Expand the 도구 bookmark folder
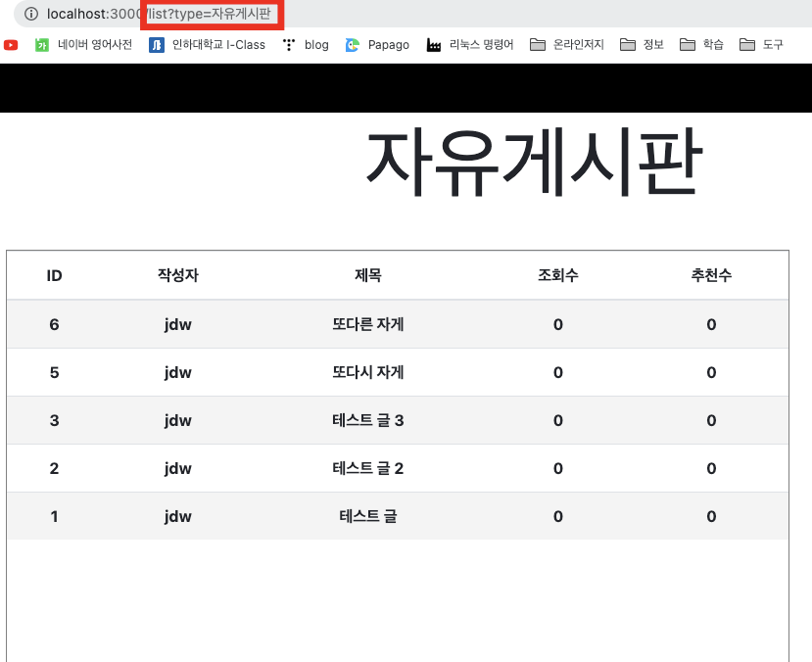The width and height of the screenshot is (812, 662). (x=761, y=45)
